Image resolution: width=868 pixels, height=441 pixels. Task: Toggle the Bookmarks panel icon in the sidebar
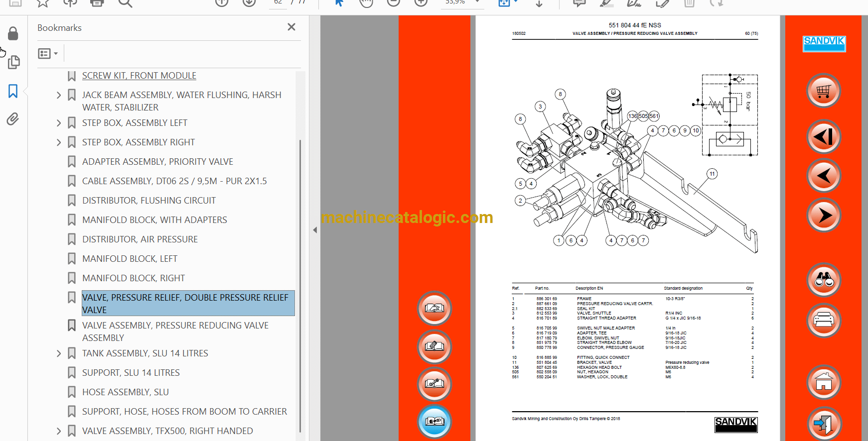click(x=13, y=91)
